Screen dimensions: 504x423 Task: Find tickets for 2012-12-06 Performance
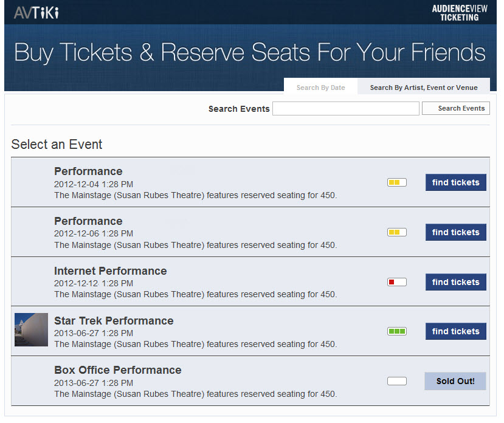pyautogui.click(x=456, y=232)
